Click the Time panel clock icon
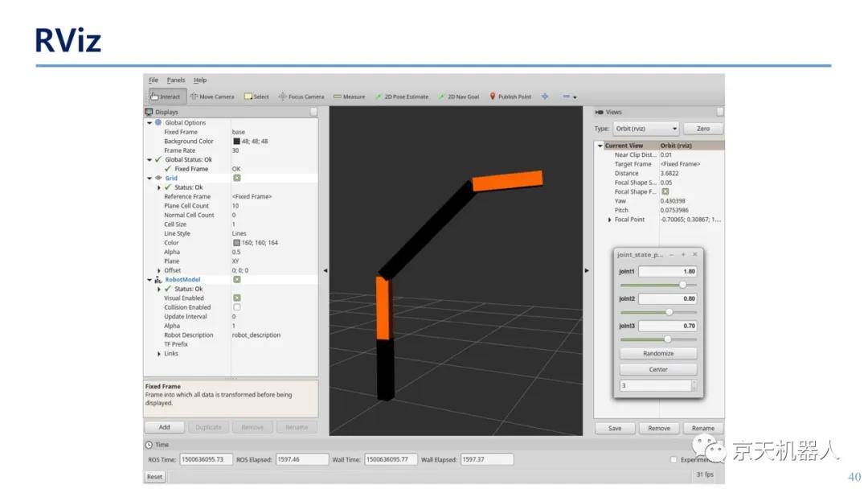This screenshot has width=868, height=489. point(149,445)
